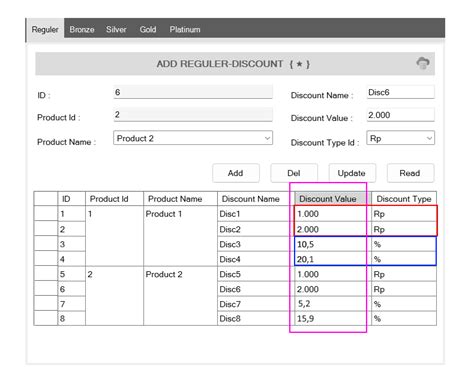Switch to the Reguler tab

[45, 29]
